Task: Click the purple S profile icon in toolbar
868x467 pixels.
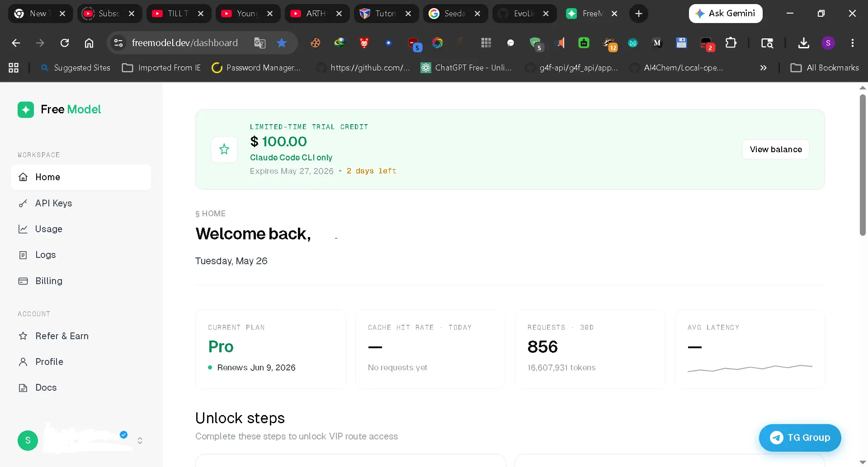Action: (x=828, y=43)
